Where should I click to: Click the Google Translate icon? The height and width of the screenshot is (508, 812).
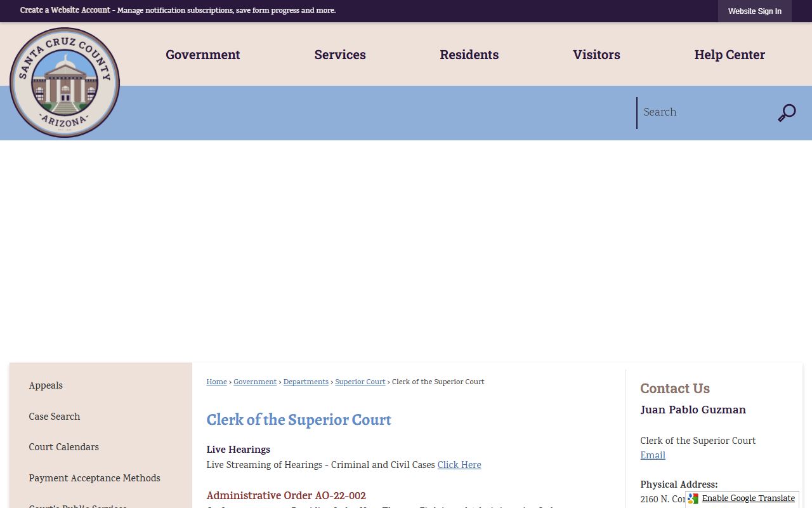point(693,498)
